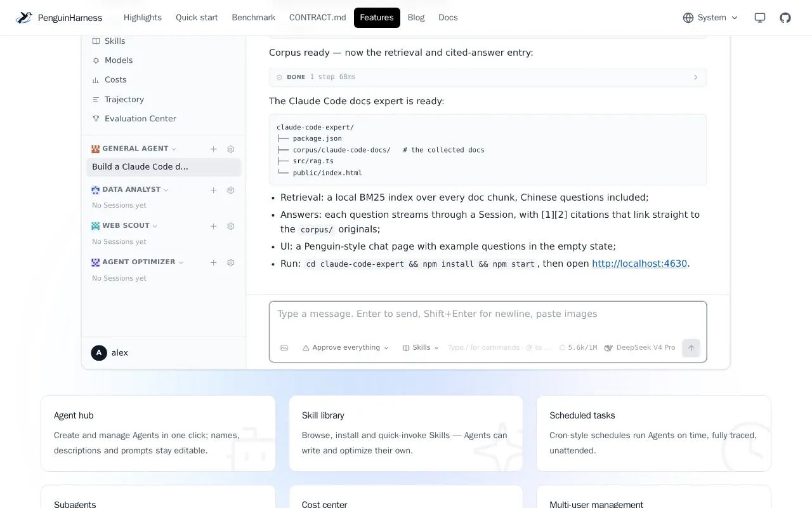812x508 pixels.
Task: Open the CONTRACT.md nav item
Action: click(318, 18)
